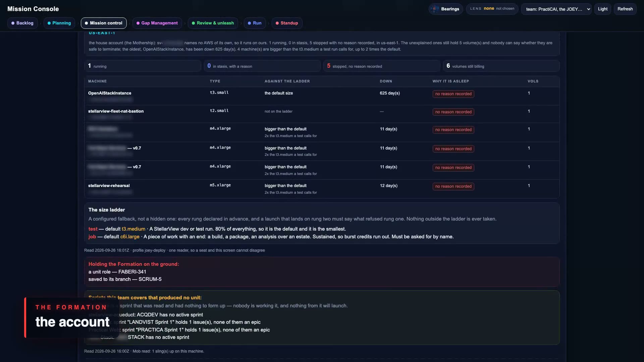644x362 pixels.
Task: Click the WHY IT IS ASLEEP header
Action: tap(450, 81)
